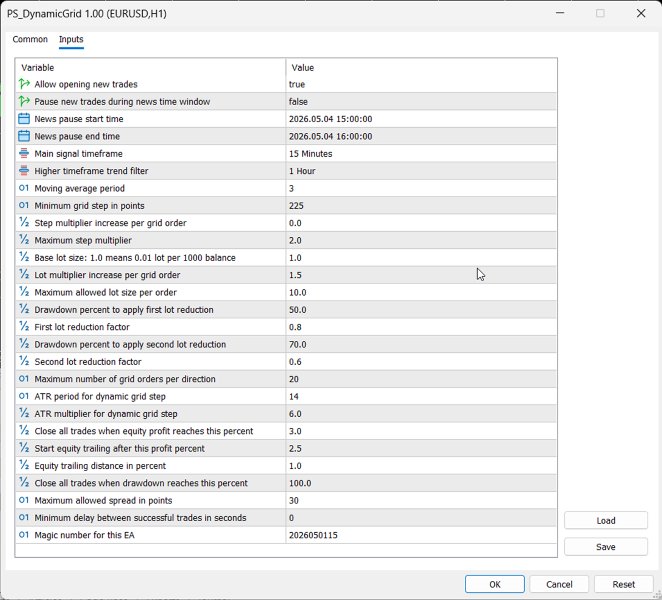Click the Equity trailing distance value 1.0
This screenshot has width=662, height=600.
pos(295,465)
